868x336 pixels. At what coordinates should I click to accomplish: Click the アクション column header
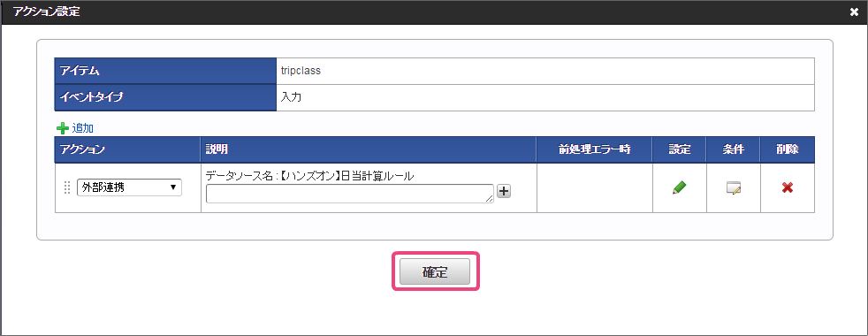point(127,149)
